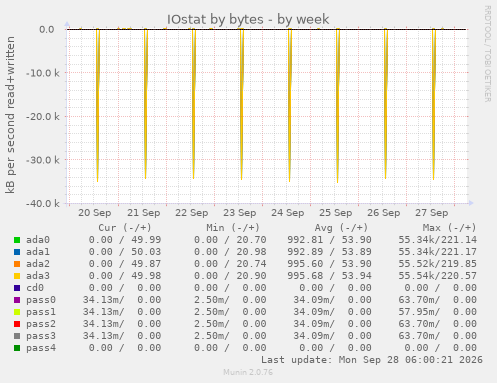The width and height of the screenshot is (497, 383).
Task: Click the 'Munin 2.0.76' version text
Action: point(248,372)
